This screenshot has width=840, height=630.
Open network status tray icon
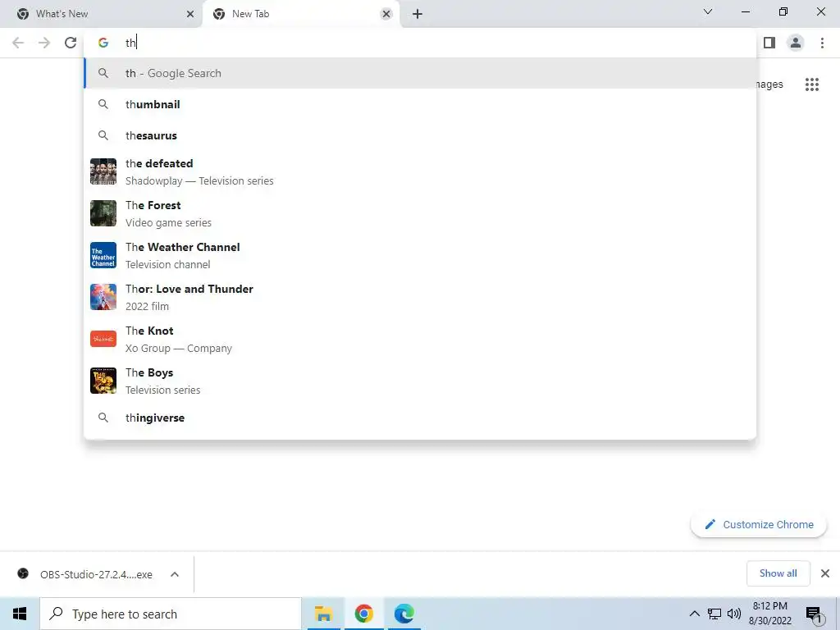714,614
